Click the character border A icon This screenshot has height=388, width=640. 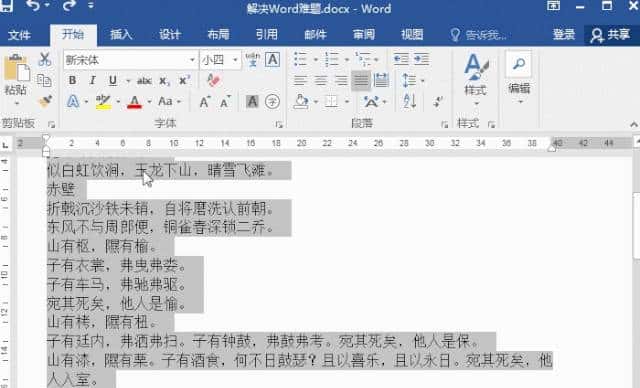tap(272, 60)
